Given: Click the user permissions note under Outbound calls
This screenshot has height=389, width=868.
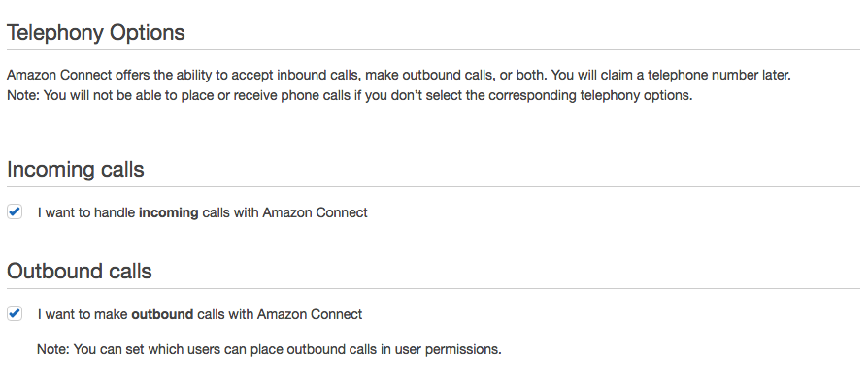Looking at the screenshot, I should [268, 349].
